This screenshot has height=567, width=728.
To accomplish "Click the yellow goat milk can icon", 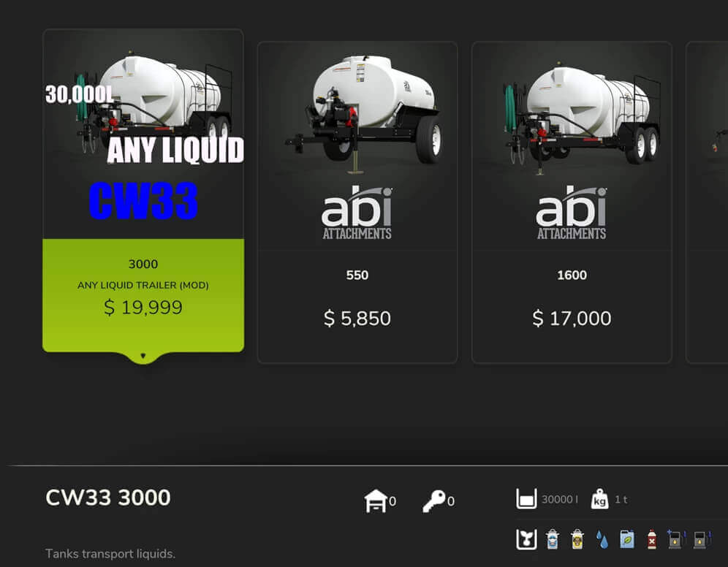I will tap(577, 539).
